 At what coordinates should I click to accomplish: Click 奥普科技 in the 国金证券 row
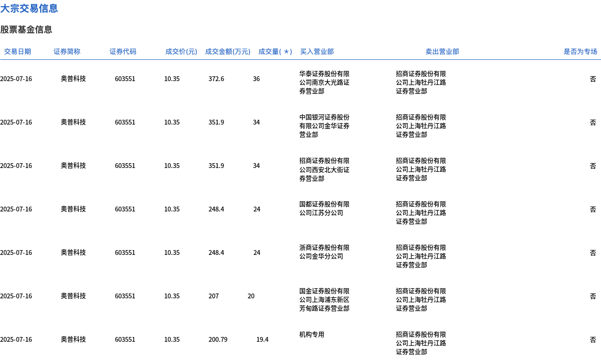tap(73, 296)
